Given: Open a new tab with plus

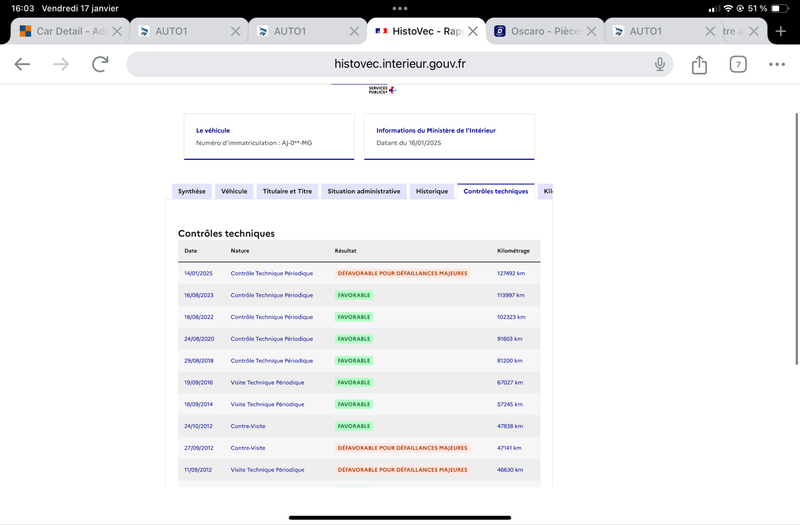Looking at the screenshot, I should click(x=781, y=31).
